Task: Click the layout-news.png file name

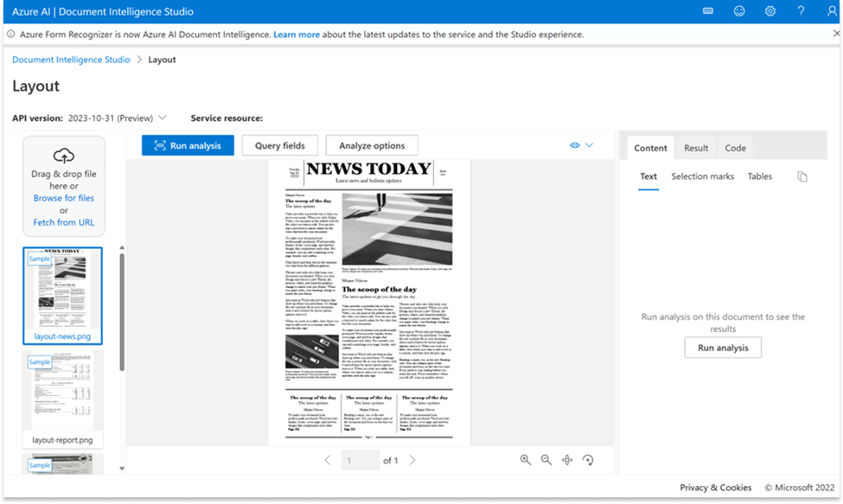Action: click(x=62, y=337)
